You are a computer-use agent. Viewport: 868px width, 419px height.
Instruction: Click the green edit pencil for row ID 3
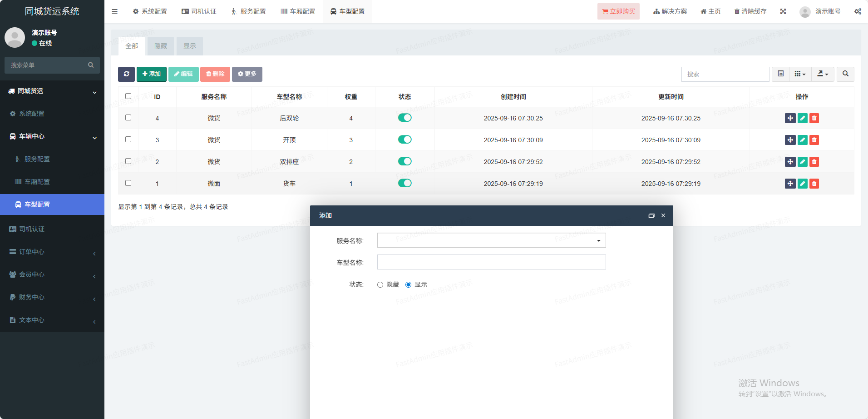[x=802, y=140]
